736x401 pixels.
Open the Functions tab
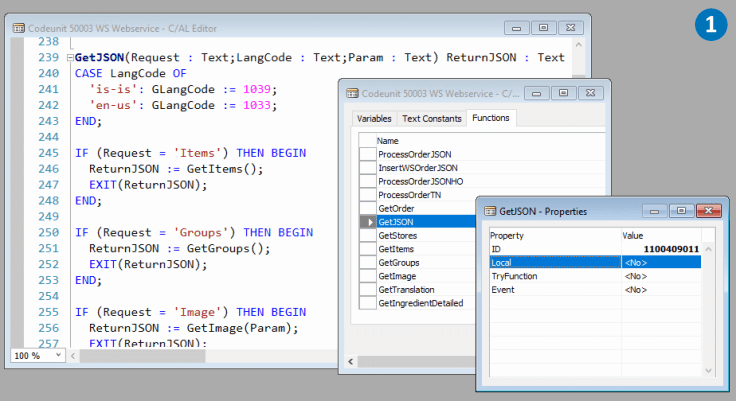click(491, 119)
